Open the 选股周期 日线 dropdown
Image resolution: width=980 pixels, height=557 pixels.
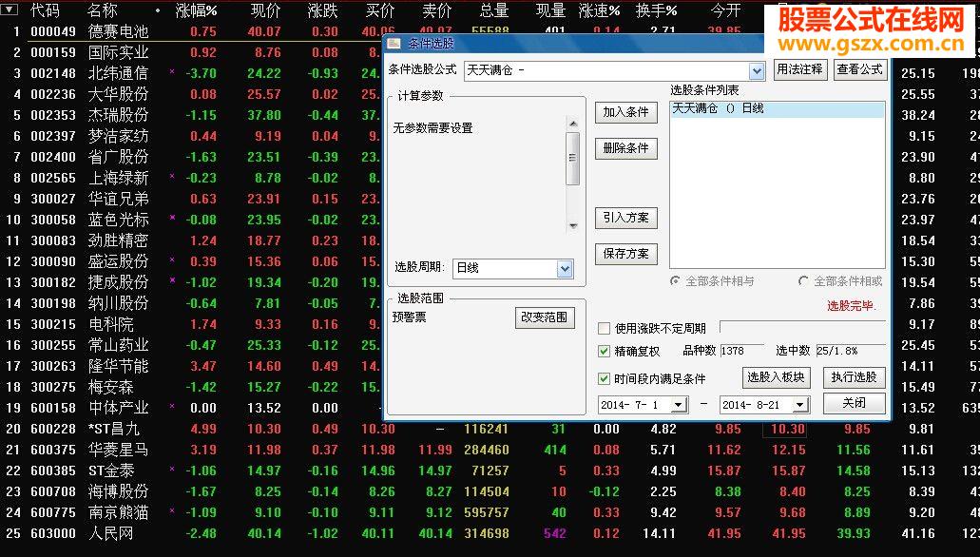pyautogui.click(x=565, y=268)
